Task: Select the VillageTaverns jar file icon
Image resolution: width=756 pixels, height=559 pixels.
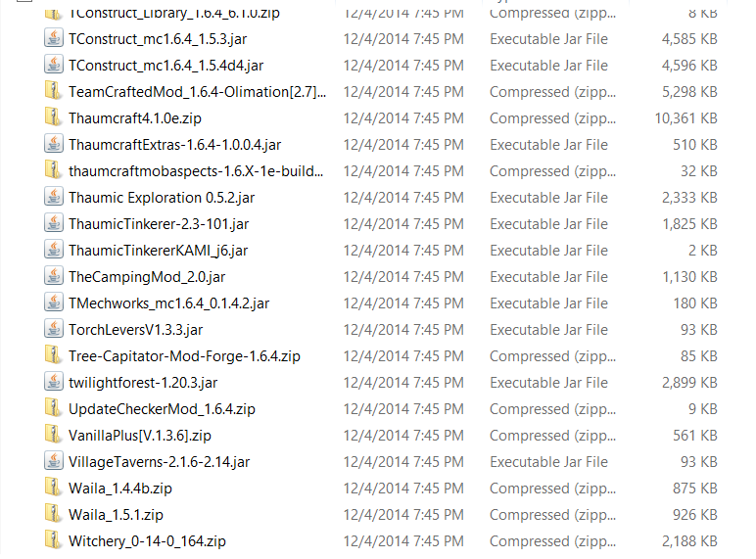Action: [54, 461]
